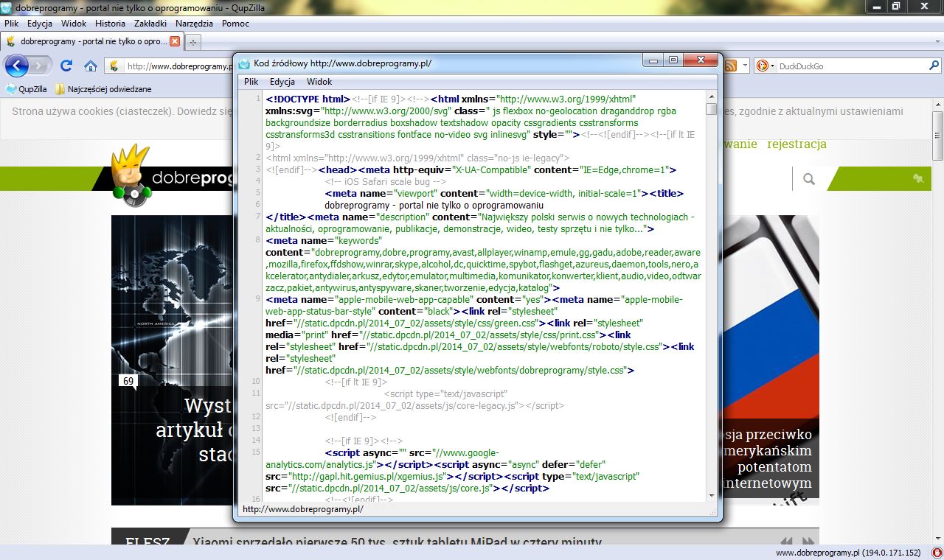Click source viewer status bar URL
This screenshot has height=560, width=944.
point(303,509)
